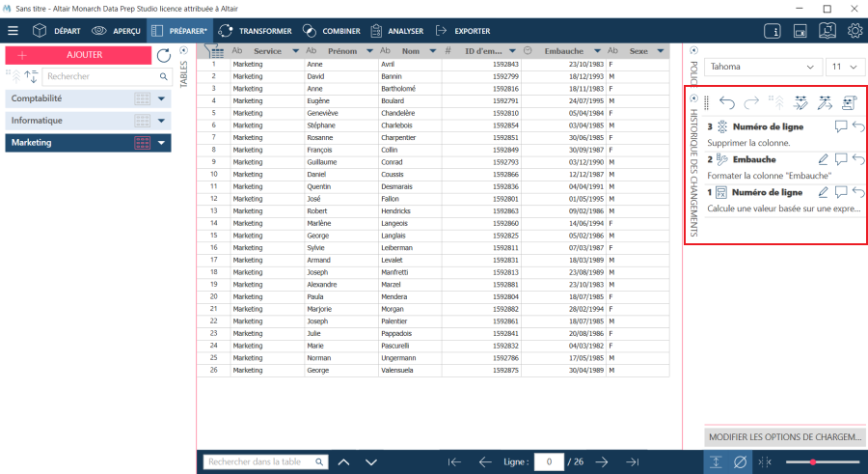Open the font size 11 dropdown
Screen dimensions: 868x474
pyautogui.click(x=845, y=67)
